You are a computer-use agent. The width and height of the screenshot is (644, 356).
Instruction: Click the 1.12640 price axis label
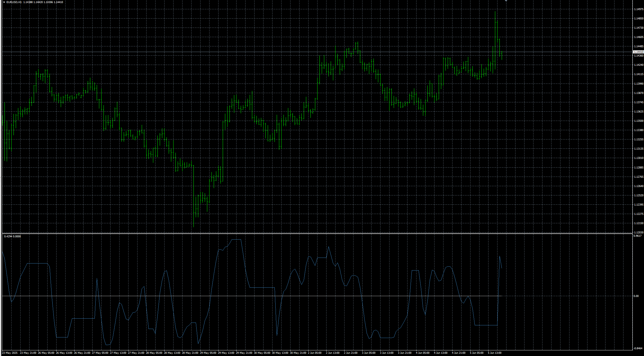tap(639, 186)
